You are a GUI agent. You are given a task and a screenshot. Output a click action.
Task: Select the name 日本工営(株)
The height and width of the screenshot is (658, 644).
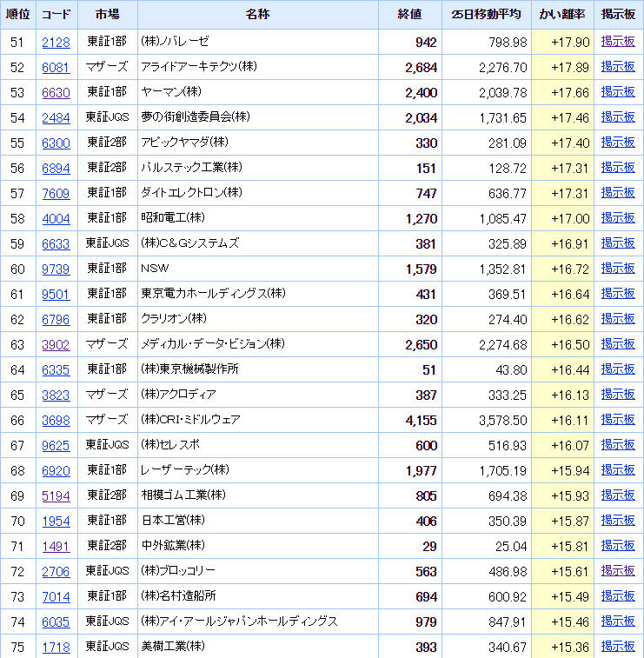point(173,520)
